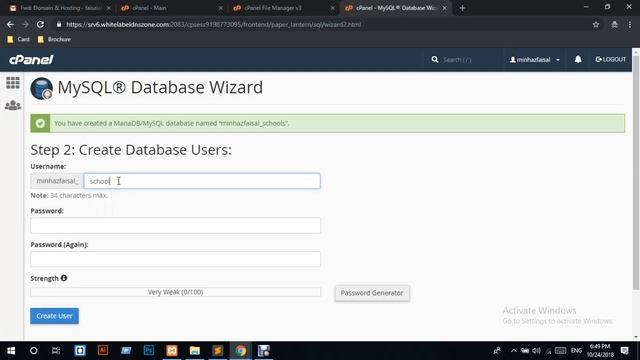
Task: Click the cPanel search box
Action: tap(463, 60)
